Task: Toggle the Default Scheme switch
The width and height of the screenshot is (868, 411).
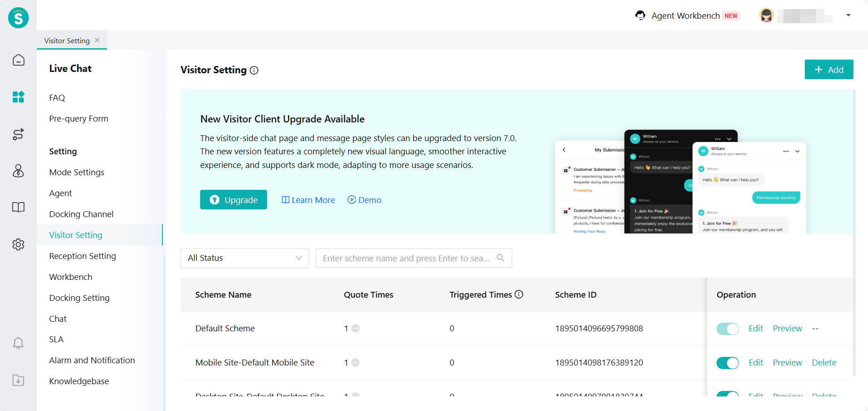Action: [727, 329]
